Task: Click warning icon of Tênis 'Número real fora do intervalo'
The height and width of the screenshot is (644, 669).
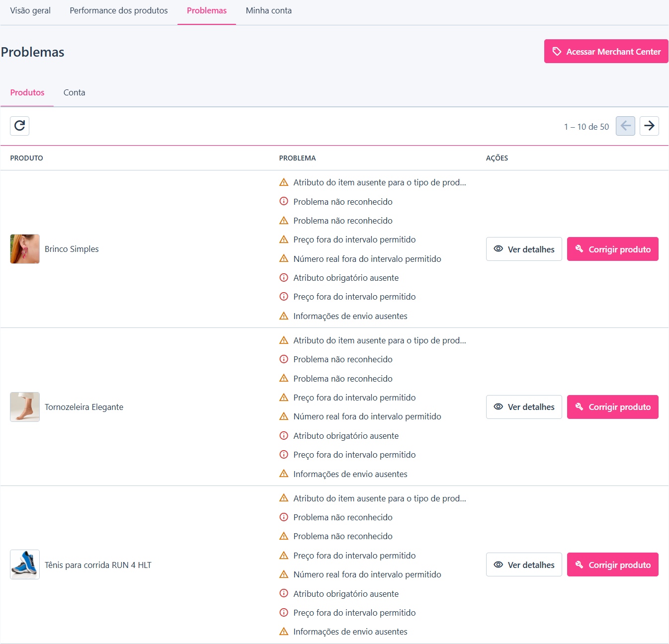Action: [x=284, y=574]
